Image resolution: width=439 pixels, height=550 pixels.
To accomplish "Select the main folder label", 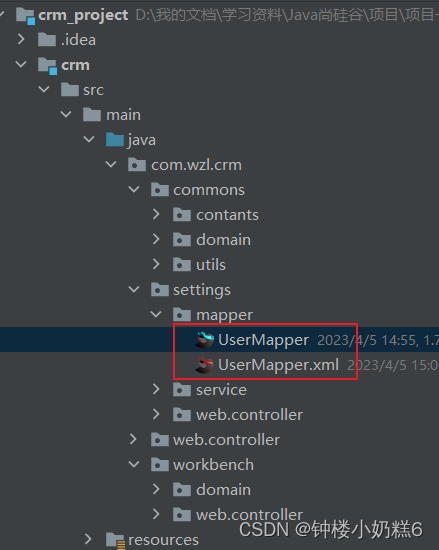I will [123, 115].
